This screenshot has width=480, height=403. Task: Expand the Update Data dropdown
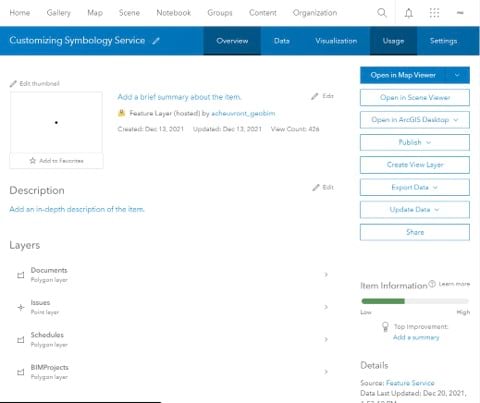click(x=437, y=210)
